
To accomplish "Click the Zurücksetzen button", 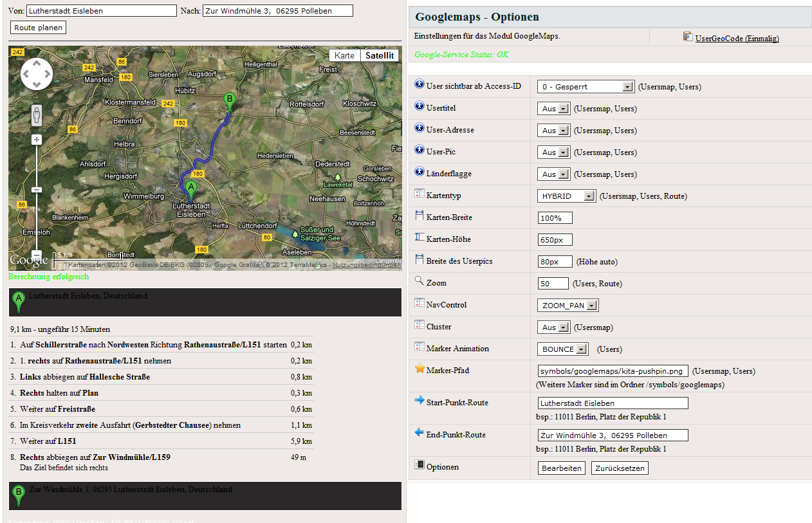I will click(620, 468).
